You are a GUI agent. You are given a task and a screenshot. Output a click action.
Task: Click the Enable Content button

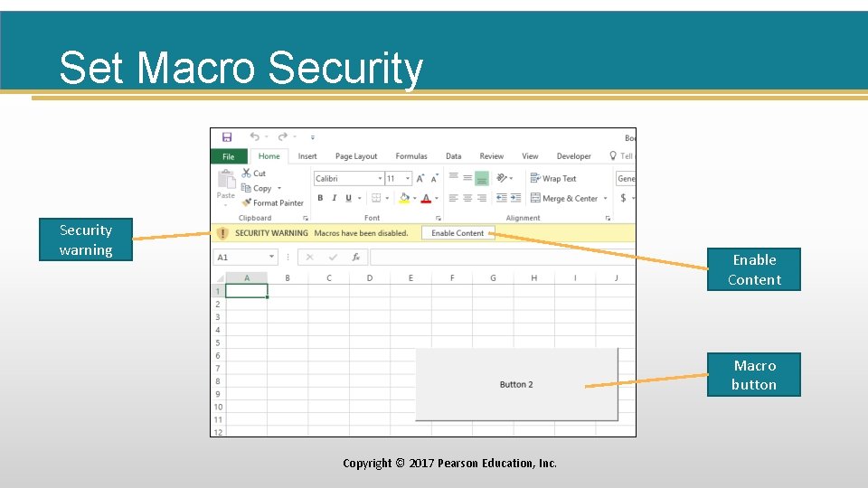pos(458,233)
